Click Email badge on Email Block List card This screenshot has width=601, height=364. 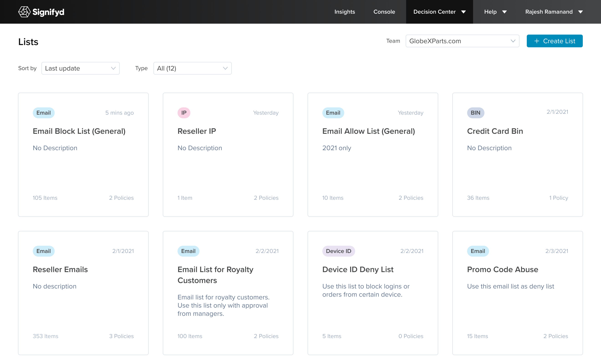point(43,113)
